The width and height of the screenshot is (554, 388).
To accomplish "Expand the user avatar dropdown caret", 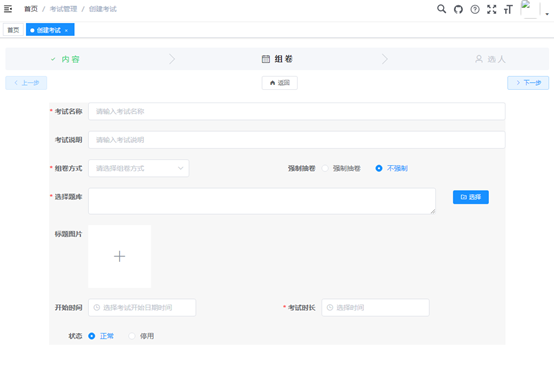I will pyautogui.click(x=547, y=14).
